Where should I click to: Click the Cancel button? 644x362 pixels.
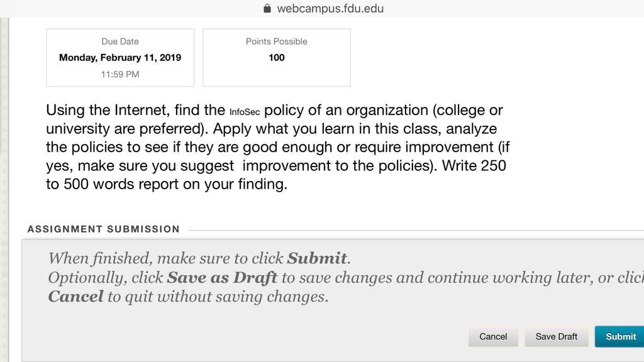click(493, 337)
